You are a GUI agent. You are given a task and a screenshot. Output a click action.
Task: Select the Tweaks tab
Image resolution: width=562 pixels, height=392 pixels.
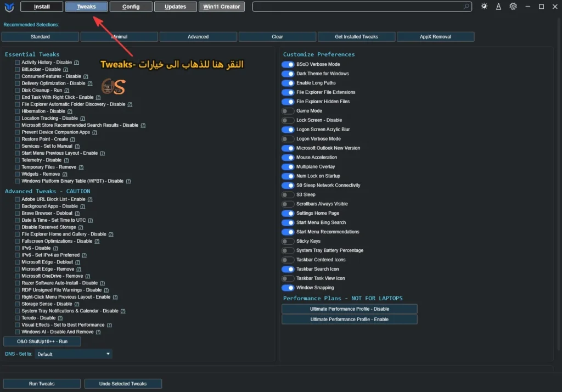pyautogui.click(x=86, y=7)
